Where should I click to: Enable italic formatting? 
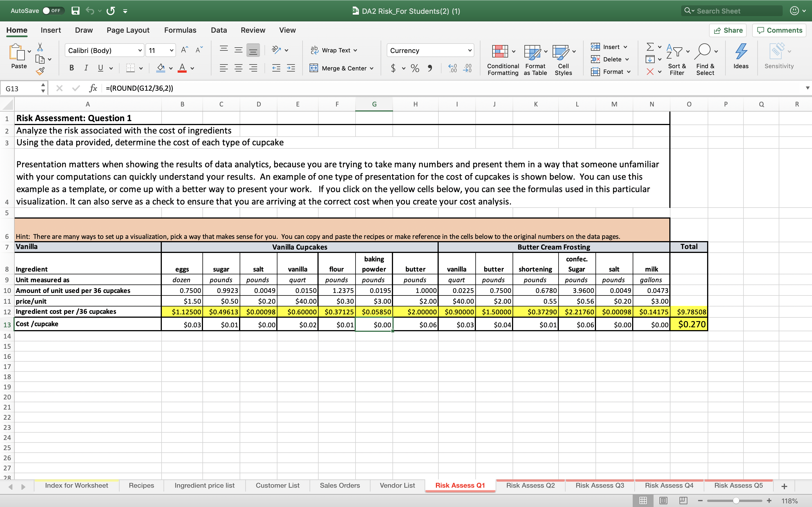[x=86, y=68]
